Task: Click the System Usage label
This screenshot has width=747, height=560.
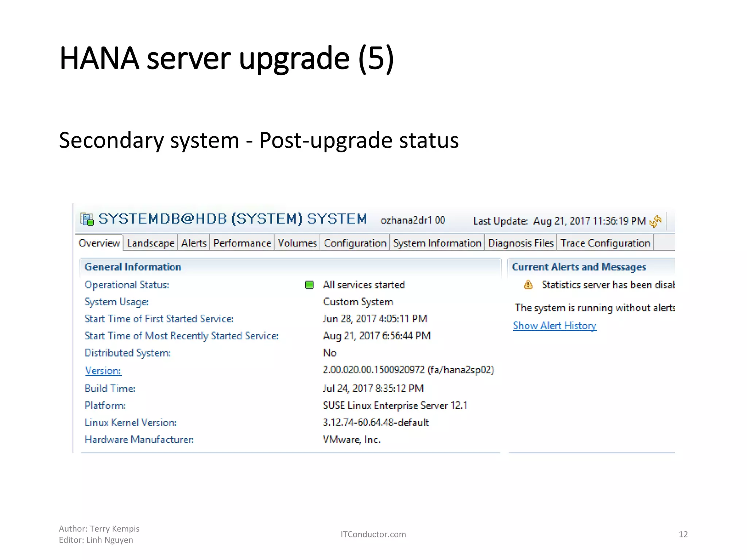Action: tap(117, 302)
